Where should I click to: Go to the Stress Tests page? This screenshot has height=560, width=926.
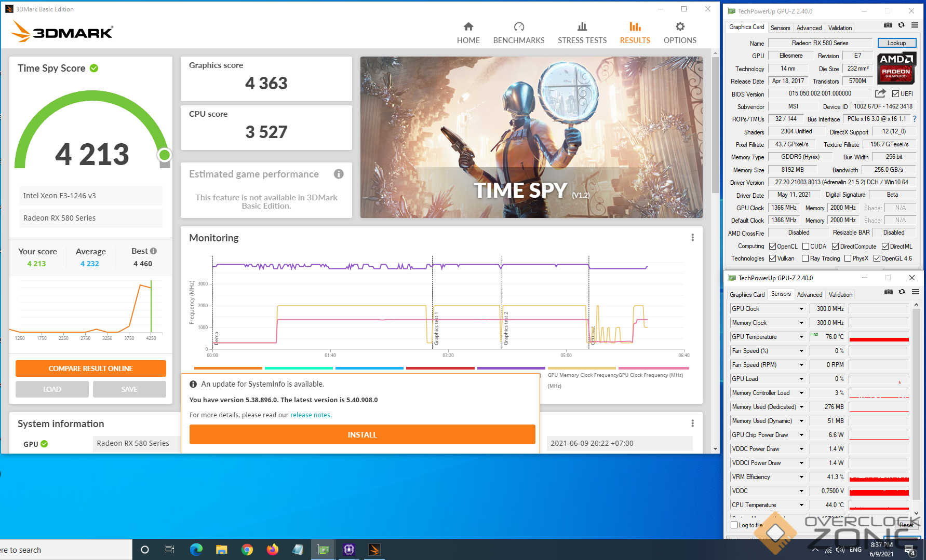click(x=582, y=33)
